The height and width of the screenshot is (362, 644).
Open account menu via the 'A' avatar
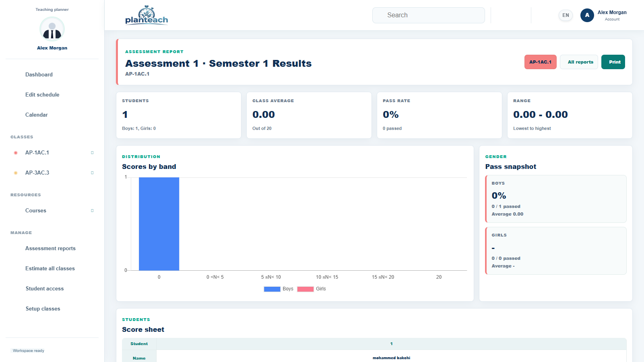(587, 15)
